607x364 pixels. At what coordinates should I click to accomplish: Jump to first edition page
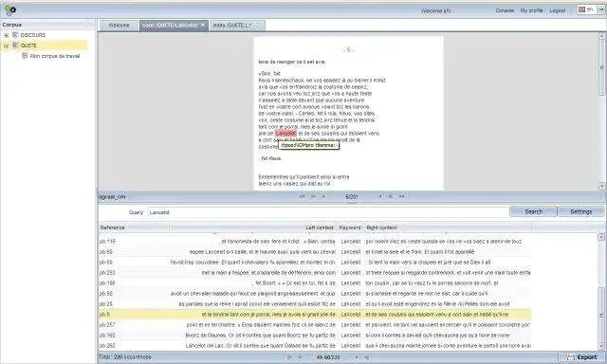pos(302,196)
